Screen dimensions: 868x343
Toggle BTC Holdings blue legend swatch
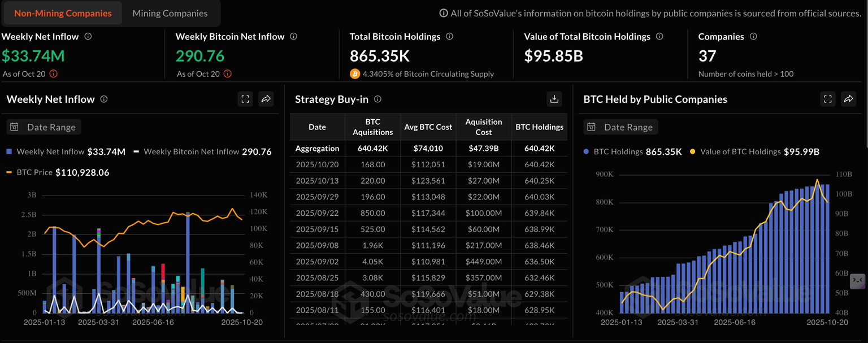tap(587, 151)
